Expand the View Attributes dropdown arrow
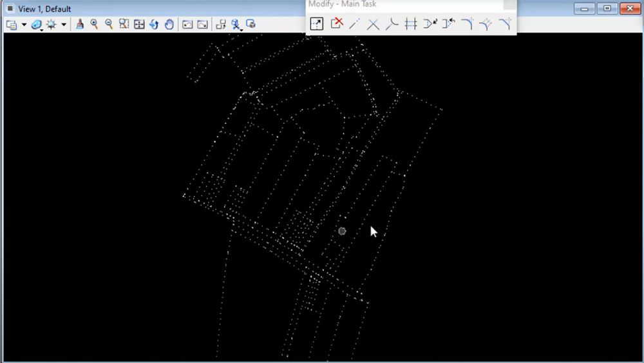Viewport: 644px width, 363px height. click(24, 25)
